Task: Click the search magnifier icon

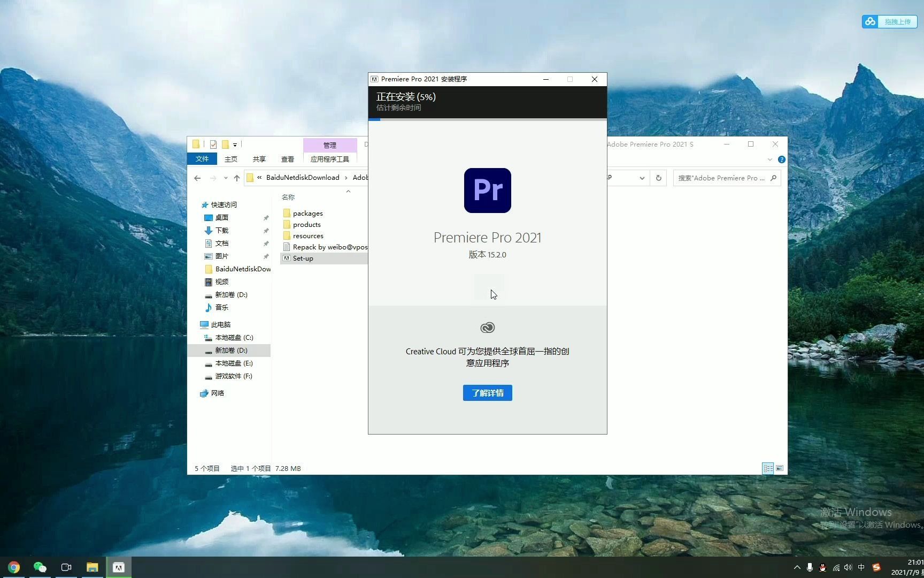Action: pos(773,178)
